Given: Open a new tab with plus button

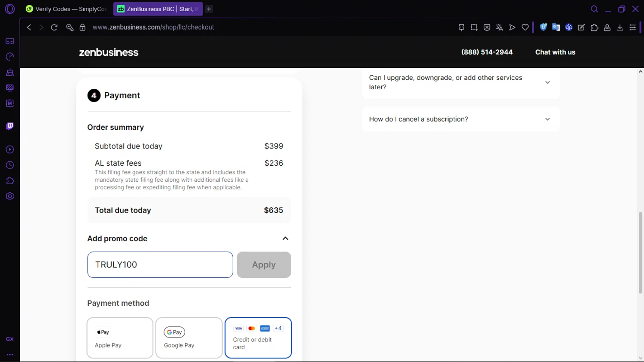Looking at the screenshot, I should pos(209,9).
